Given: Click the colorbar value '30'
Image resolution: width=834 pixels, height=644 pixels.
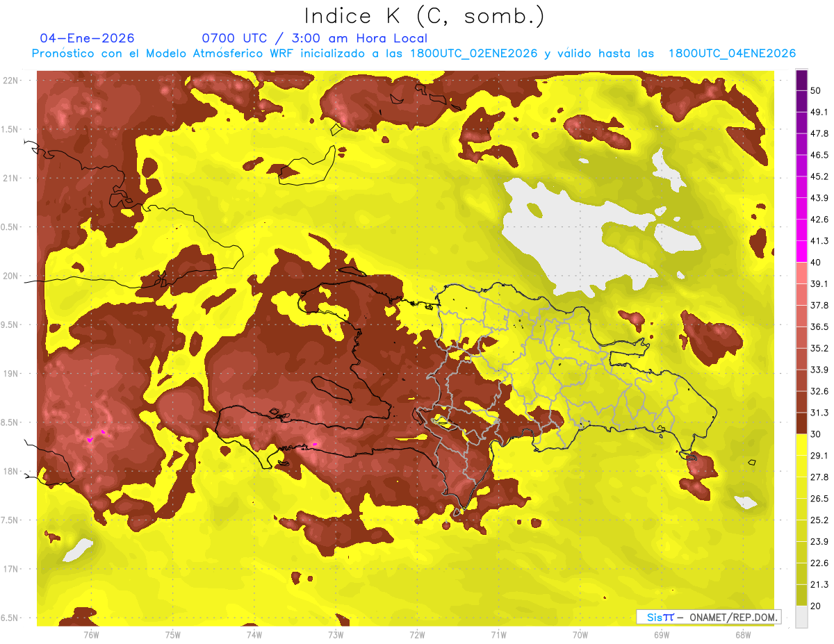Looking at the screenshot, I should pos(817,434).
